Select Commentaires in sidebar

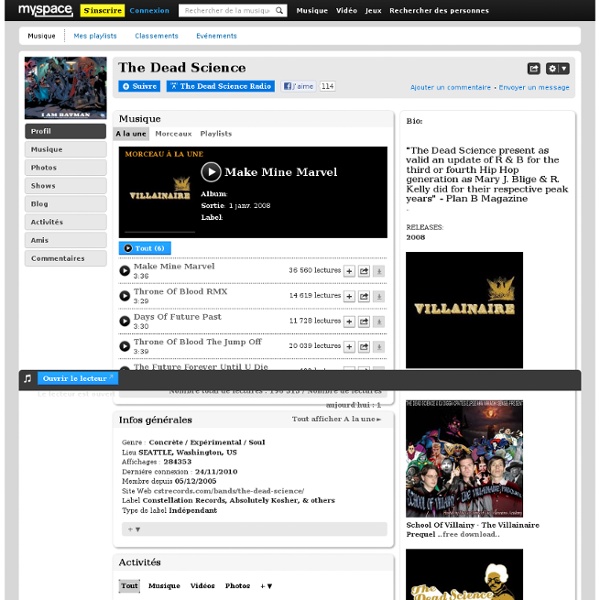pos(65,258)
